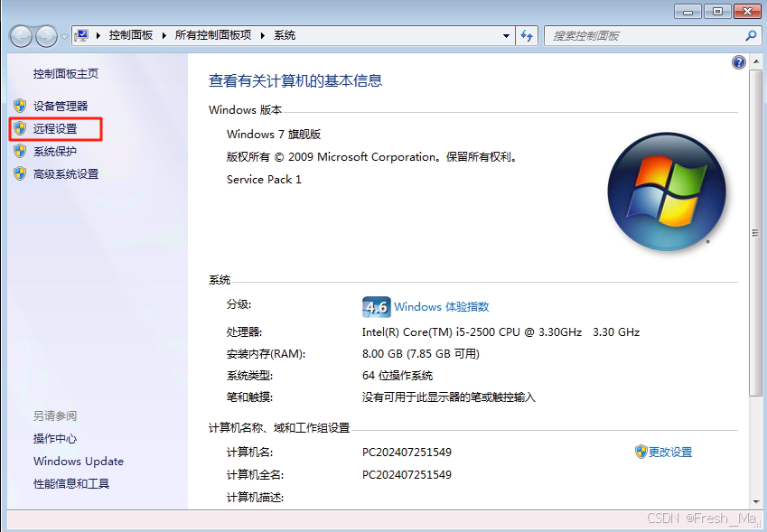The height and width of the screenshot is (532, 767).
Task: Expand arrow before 控制面板 breadcrumb
Action: [98, 36]
